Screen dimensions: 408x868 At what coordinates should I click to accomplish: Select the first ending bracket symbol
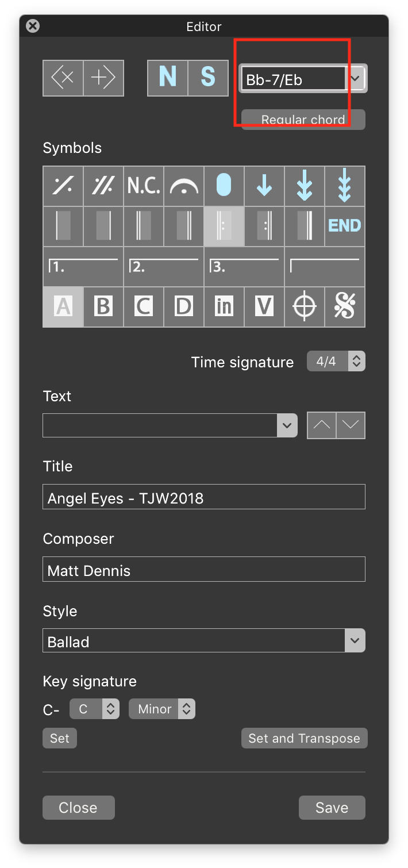[x=83, y=267]
